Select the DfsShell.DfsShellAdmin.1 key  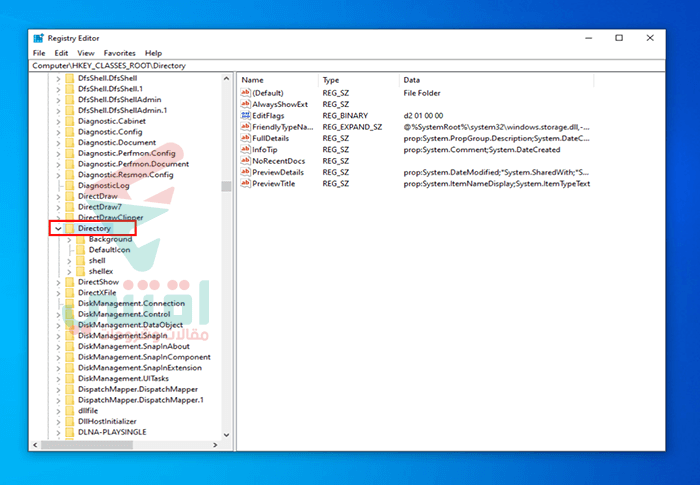pyautogui.click(x=122, y=110)
